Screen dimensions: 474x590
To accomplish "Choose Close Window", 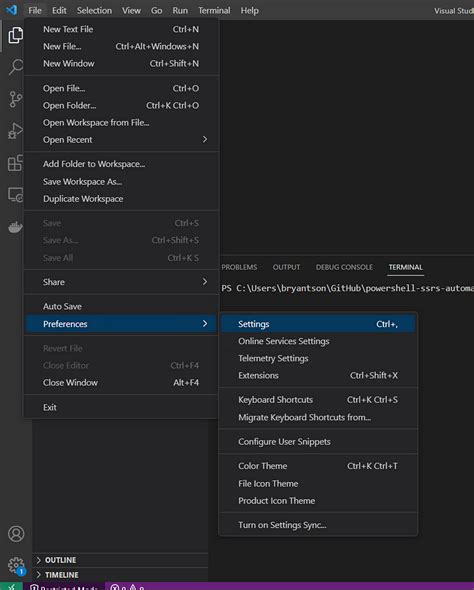I will click(x=122, y=383).
